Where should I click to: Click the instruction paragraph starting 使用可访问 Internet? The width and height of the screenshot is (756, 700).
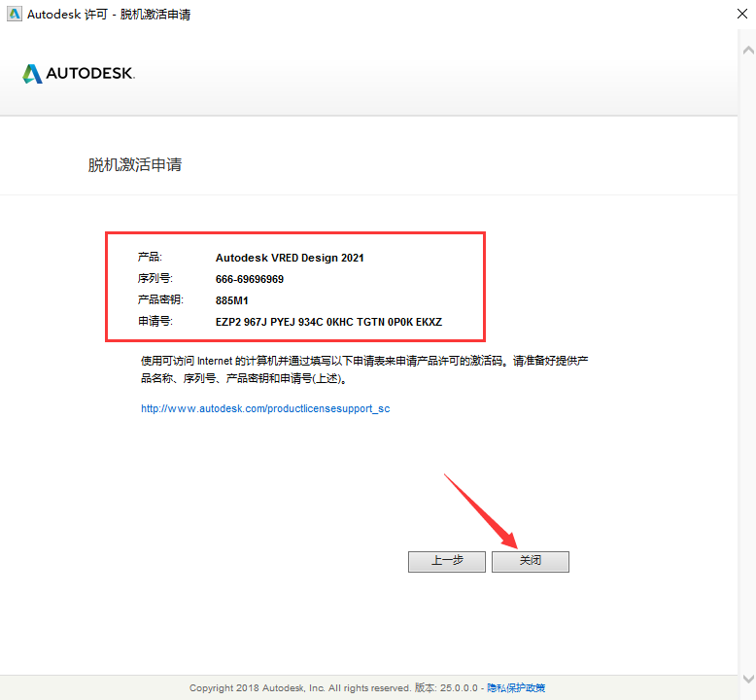coord(364,369)
